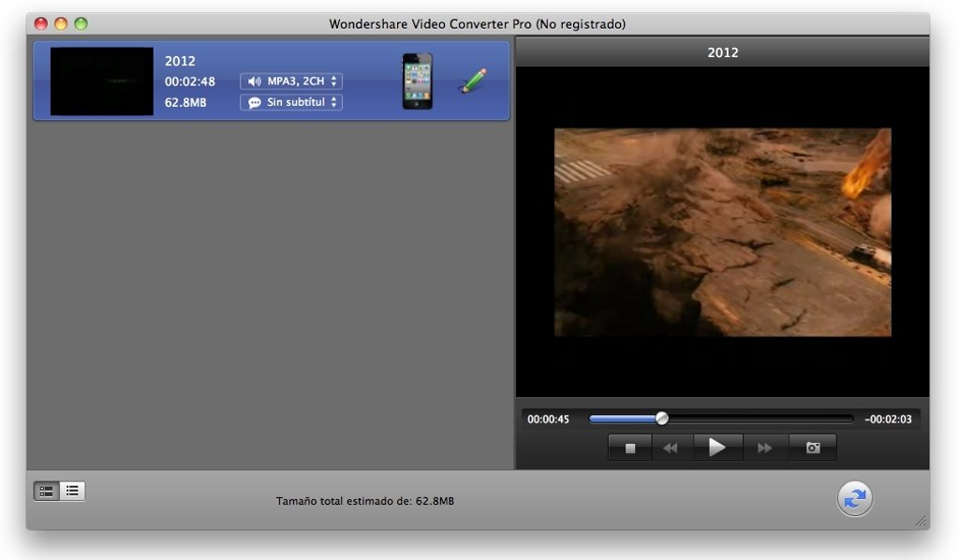Screen dimensions: 959x560
Task: Play the preview video
Action: pos(716,448)
